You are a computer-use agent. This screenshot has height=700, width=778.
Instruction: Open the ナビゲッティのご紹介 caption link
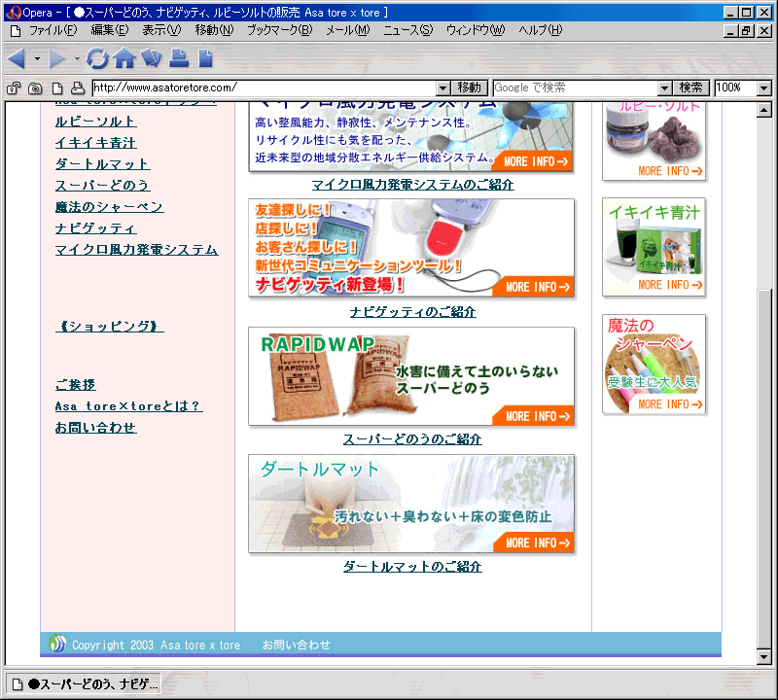412,312
